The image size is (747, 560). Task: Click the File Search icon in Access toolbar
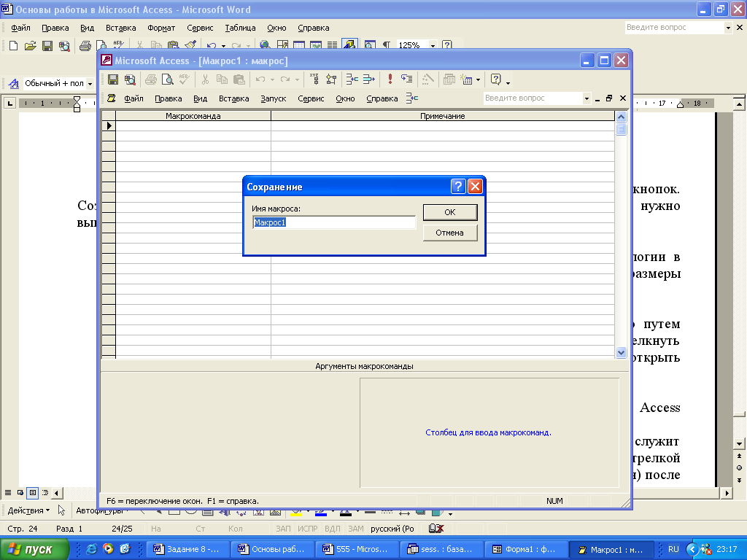(x=130, y=79)
